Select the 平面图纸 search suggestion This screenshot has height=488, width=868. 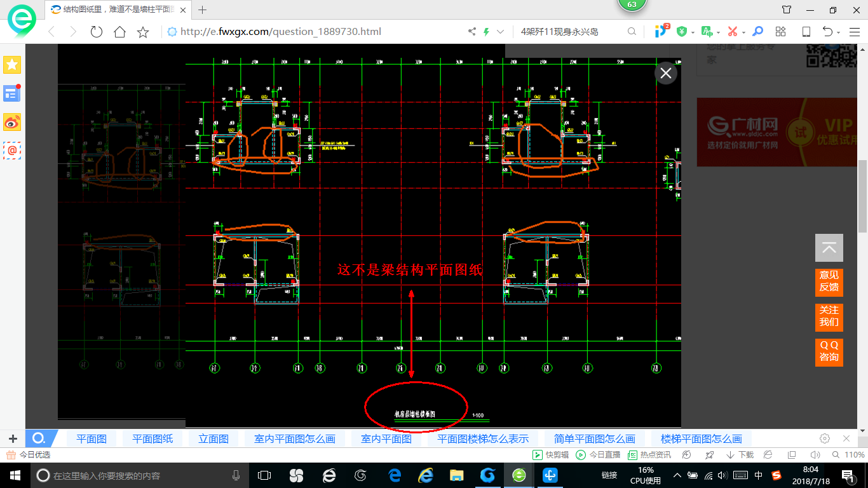coord(153,438)
